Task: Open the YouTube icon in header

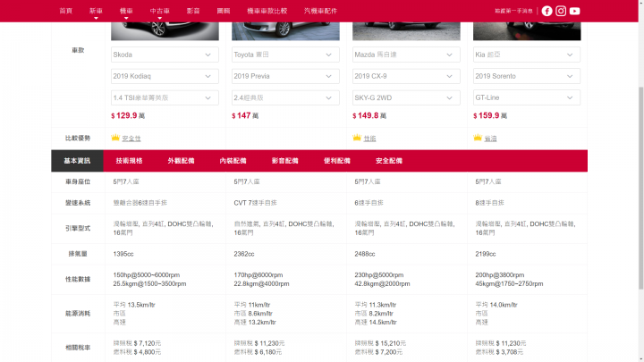Action: tap(574, 11)
